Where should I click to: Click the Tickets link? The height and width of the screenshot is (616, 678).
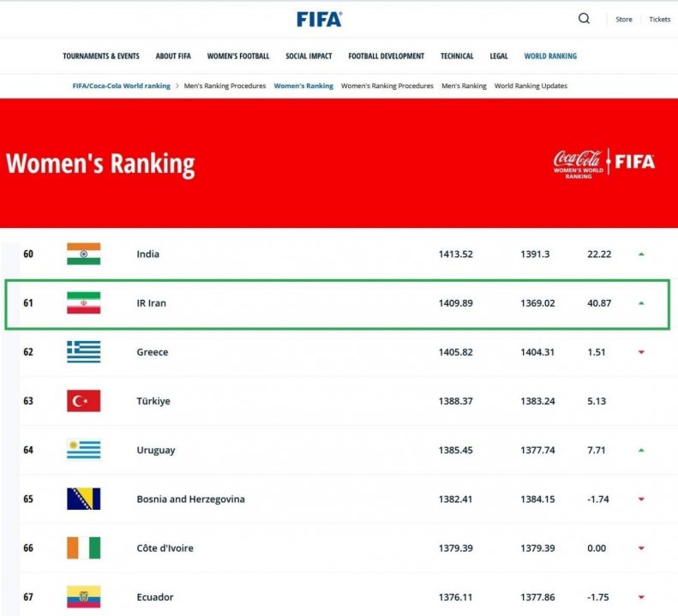[659, 20]
